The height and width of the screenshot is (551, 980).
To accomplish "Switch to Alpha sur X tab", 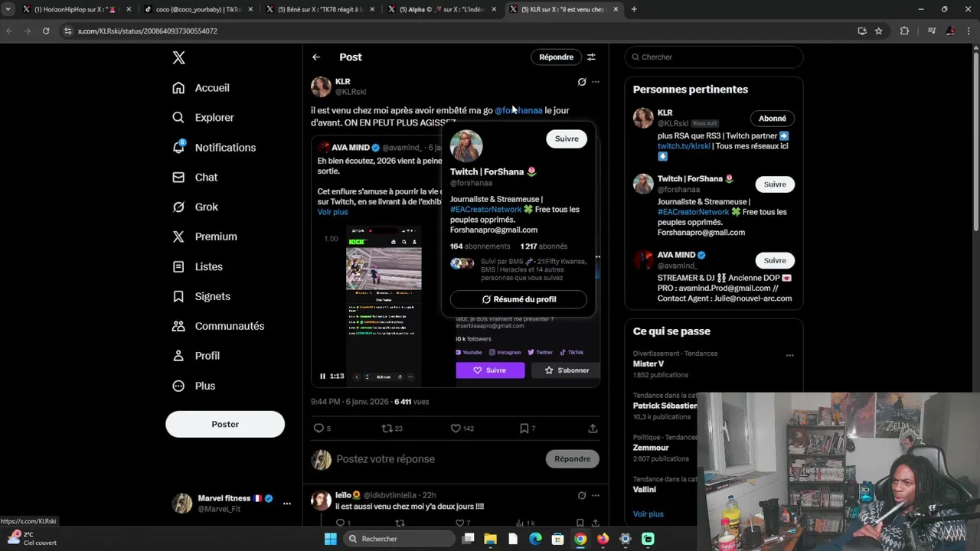I will [442, 9].
